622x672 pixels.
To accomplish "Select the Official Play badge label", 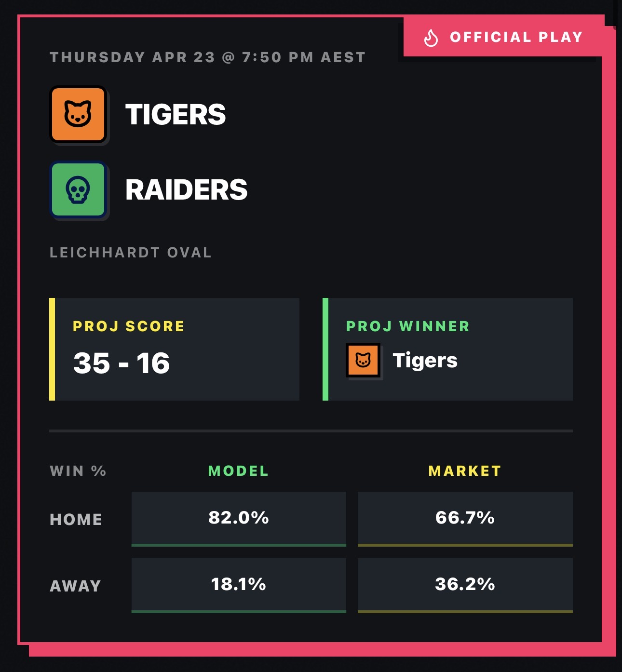I will pos(516,37).
